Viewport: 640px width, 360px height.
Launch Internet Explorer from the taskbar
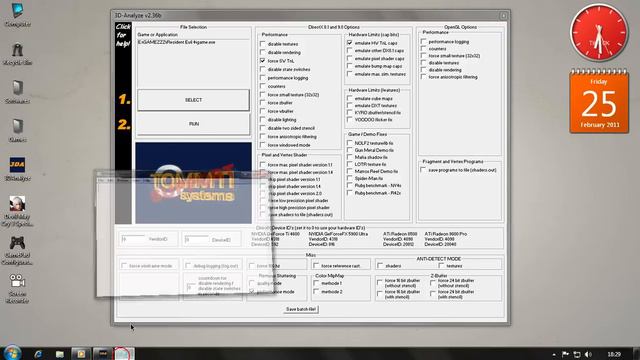38,354
